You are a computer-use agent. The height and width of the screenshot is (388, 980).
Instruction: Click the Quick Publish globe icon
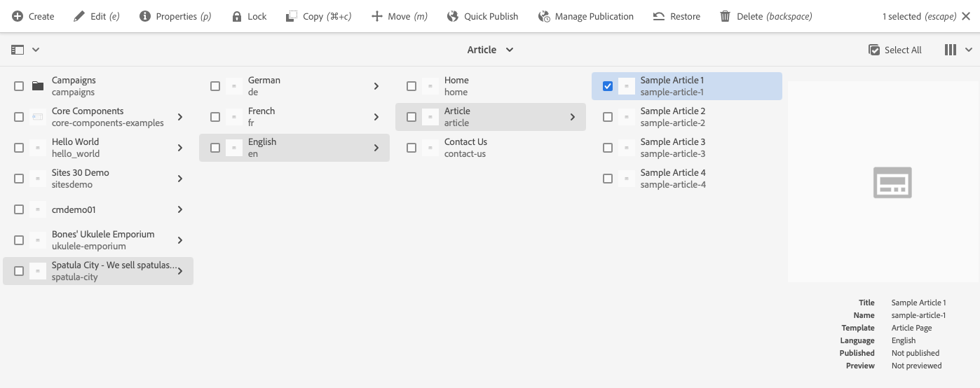point(453,16)
